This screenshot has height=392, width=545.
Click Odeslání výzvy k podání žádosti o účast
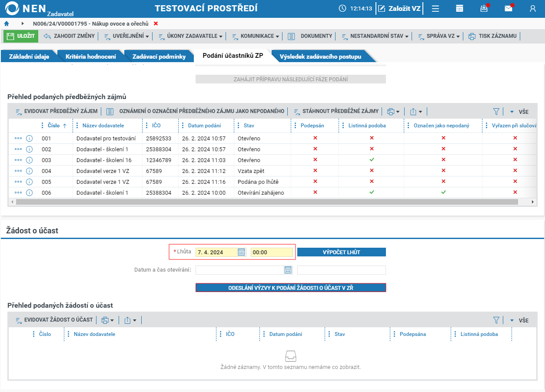[x=291, y=288]
